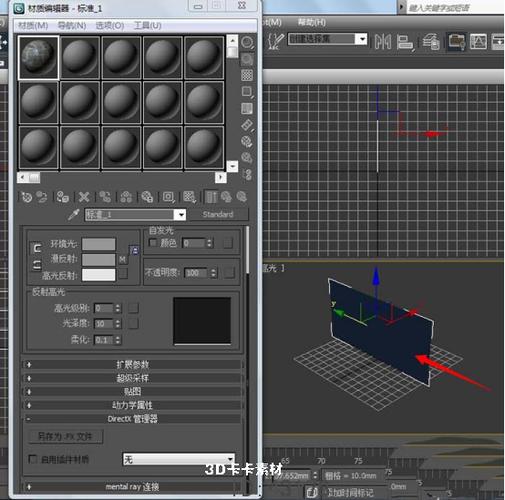
Task: Click the Make Preview icon
Action: (x=247, y=125)
